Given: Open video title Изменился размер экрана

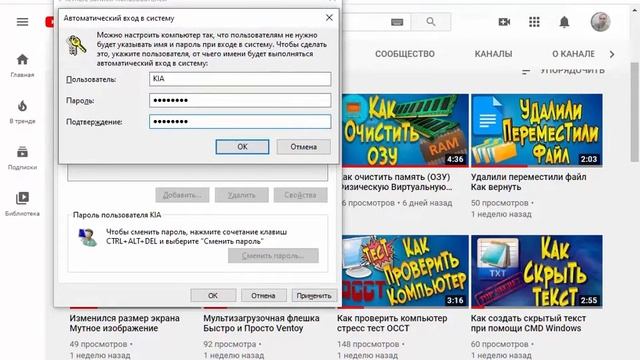Looking at the screenshot, I should 124,323.
